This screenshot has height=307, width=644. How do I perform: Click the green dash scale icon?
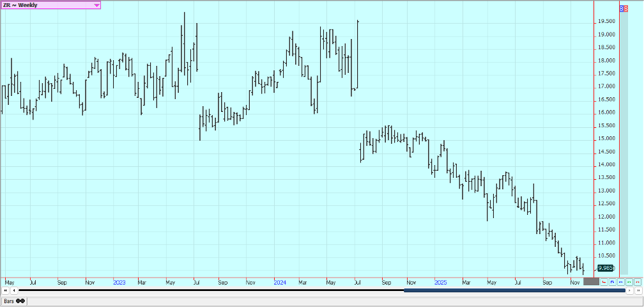629,281
